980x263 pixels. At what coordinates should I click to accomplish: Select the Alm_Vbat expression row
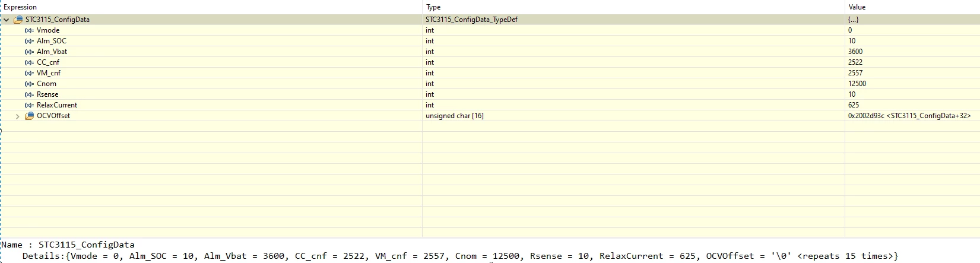[490, 52]
